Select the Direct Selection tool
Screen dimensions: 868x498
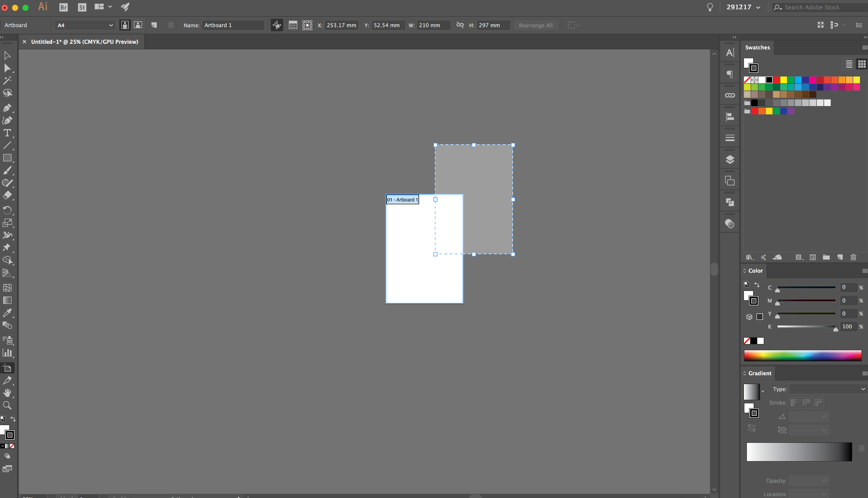coord(7,68)
